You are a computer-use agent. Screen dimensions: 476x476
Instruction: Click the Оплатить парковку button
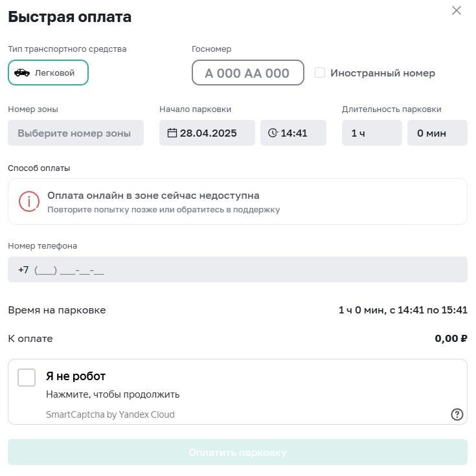[238, 452]
